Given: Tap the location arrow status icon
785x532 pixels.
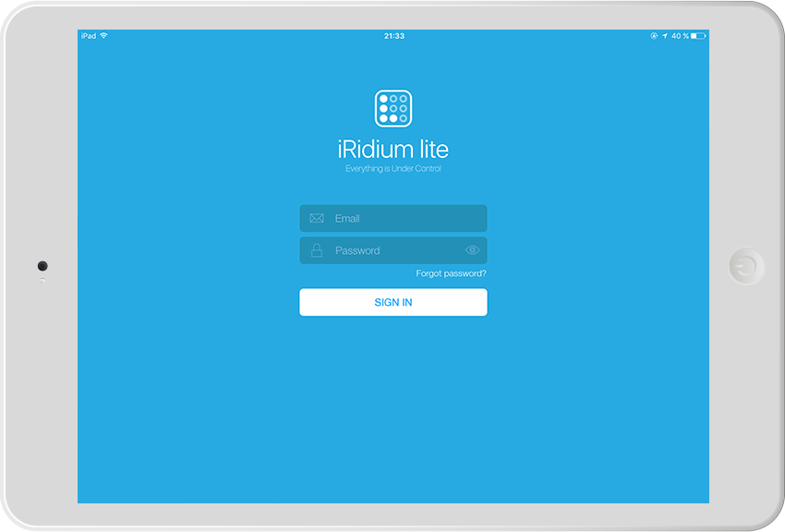Looking at the screenshot, I should tap(665, 36).
